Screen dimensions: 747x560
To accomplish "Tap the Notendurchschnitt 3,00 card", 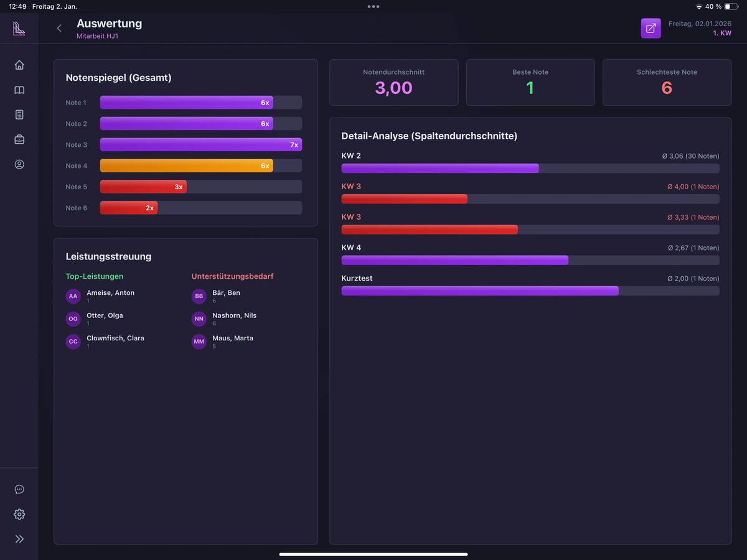I will tap(393, 82).
